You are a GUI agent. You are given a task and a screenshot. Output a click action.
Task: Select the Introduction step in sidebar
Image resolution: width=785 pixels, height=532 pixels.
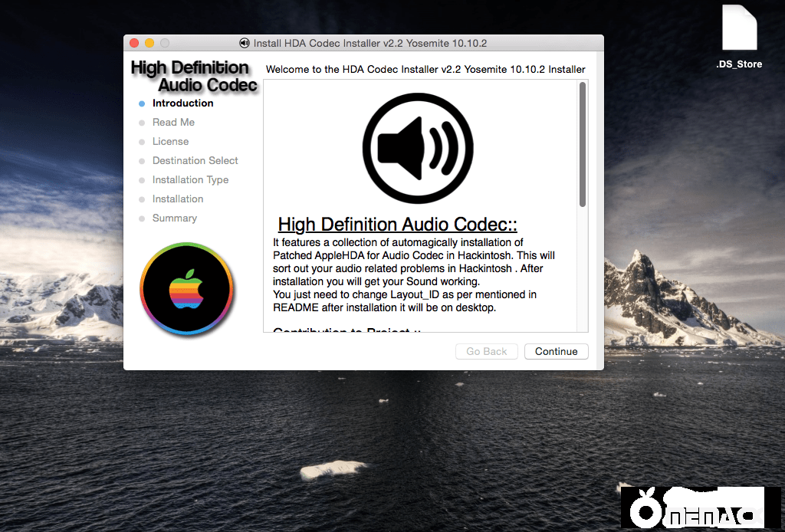point(182,103)
